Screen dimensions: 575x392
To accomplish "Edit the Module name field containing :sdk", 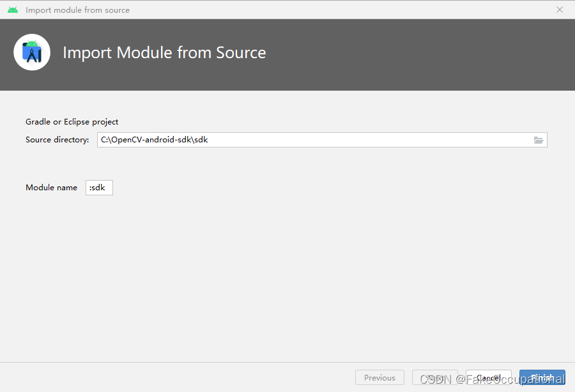I will (99, 188).
